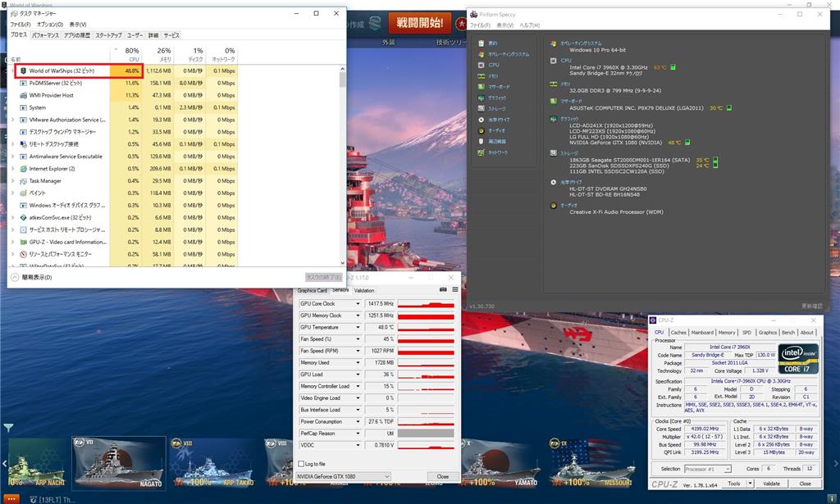
Task: Switch to the Graphics Card tab in GPU-Z
Action: tap(312, 291)
